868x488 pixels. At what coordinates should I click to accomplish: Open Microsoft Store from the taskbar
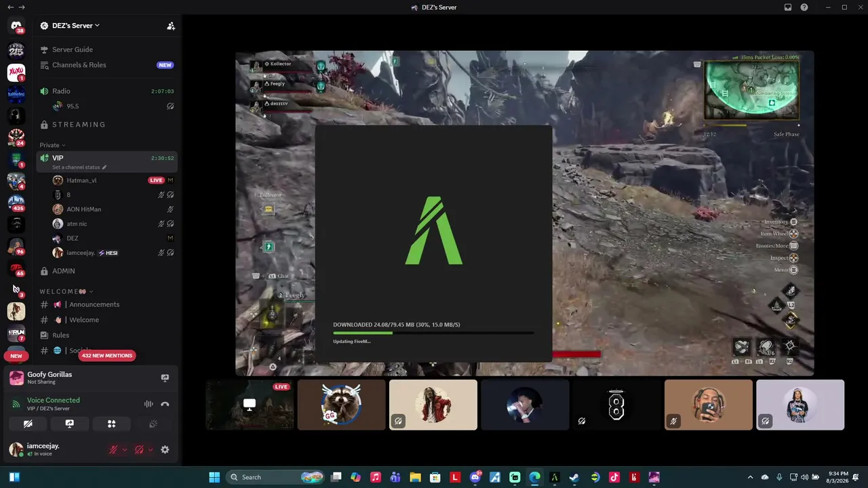[x=435, y=477]
